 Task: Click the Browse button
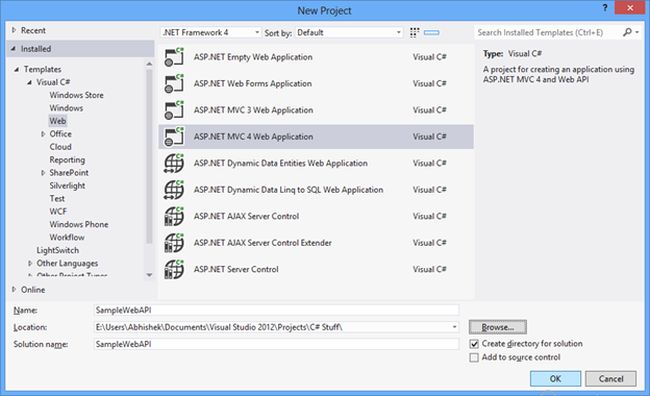(498, 327)
